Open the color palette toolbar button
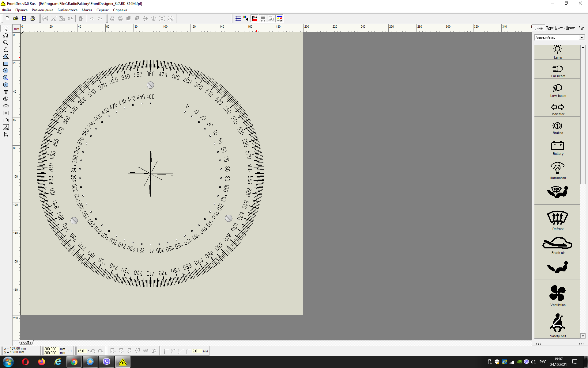 coord(246,18)
